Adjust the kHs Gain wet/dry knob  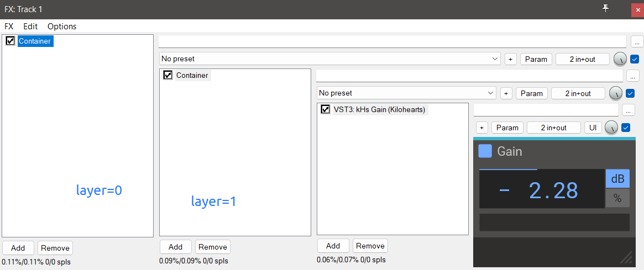(x=611, y=128)
